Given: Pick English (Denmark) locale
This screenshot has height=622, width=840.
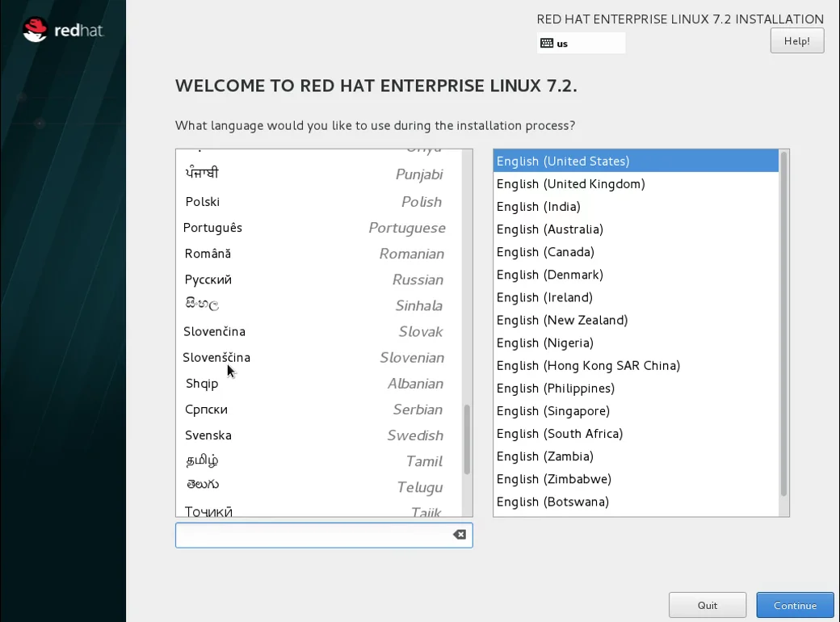Looking at the screenshot, I should coord(636,275).
